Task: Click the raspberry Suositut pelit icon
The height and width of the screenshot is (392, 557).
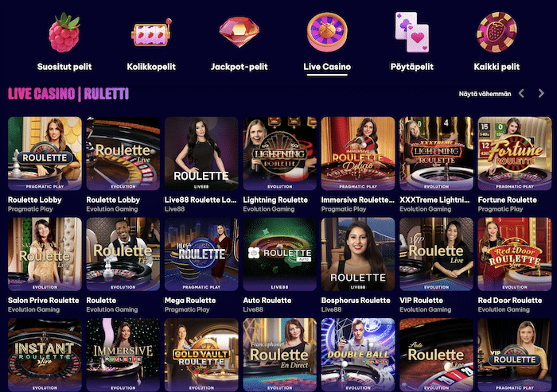Action: pyautogui.click(x=64, y=33)
